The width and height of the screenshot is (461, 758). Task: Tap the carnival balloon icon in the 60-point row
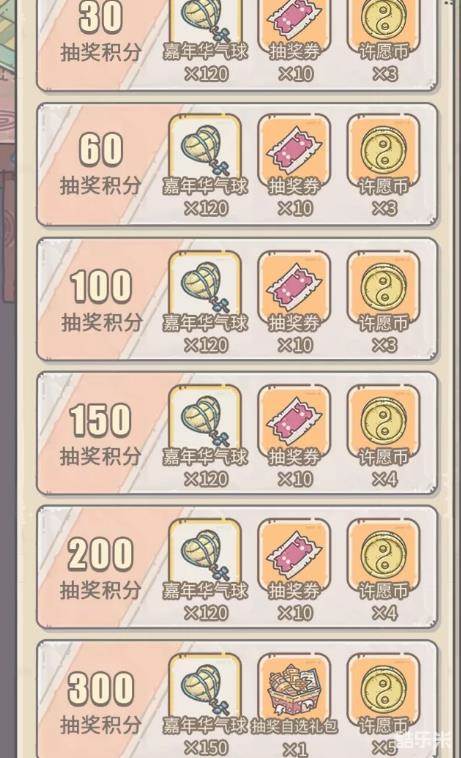pyautogui.click(x=205, y=150)
